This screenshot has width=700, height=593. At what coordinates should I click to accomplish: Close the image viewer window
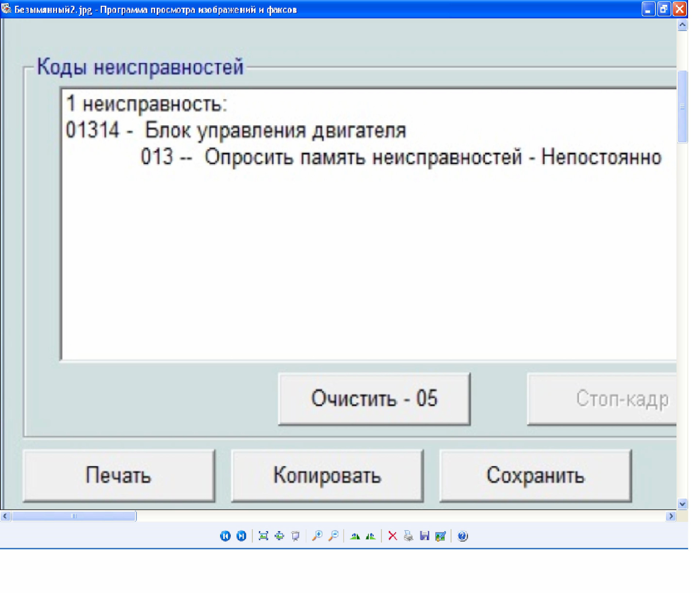pos(680,9)
